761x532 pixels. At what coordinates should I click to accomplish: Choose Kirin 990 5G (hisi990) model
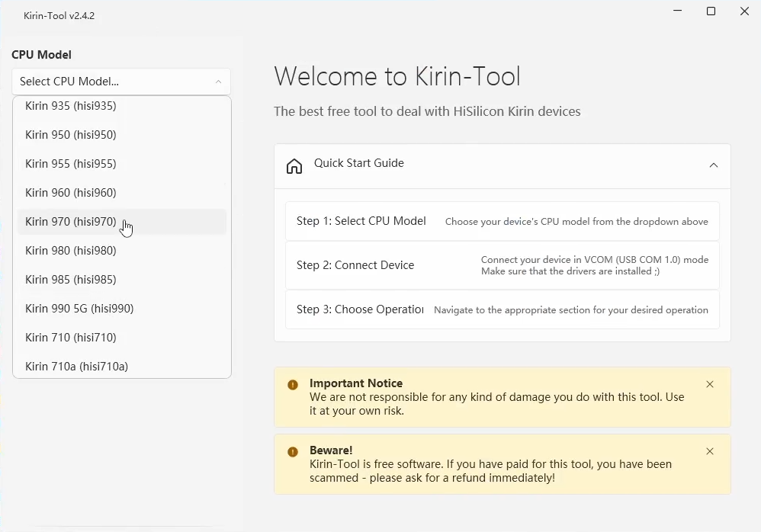click(x=122, y=309)
